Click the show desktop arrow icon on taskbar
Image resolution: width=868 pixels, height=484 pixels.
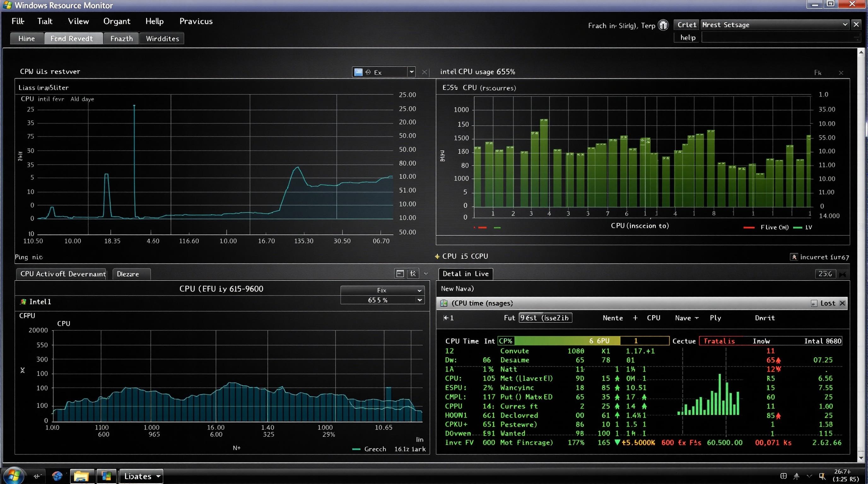point(37,476)
